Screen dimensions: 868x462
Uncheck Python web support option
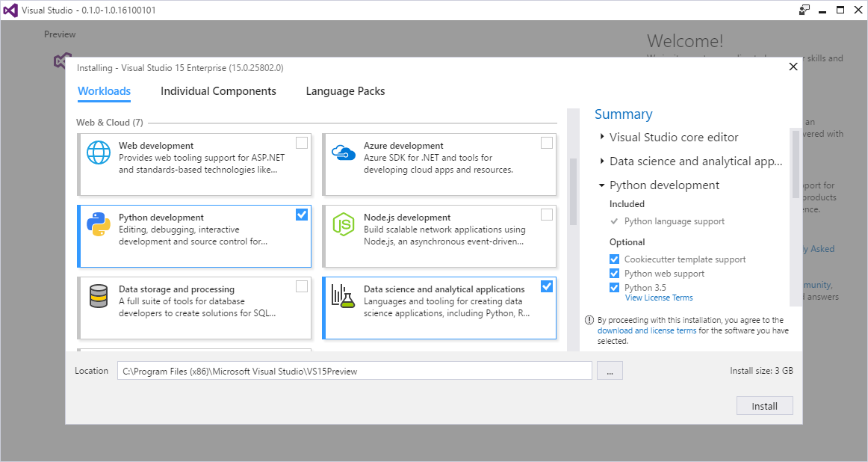pyautogui.click(x=615, y=274)
